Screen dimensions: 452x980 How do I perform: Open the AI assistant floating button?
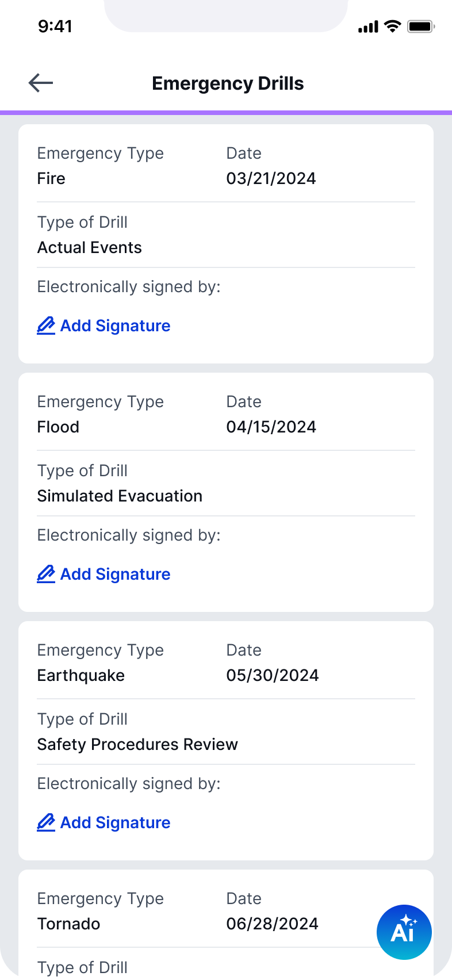[404, 932]
